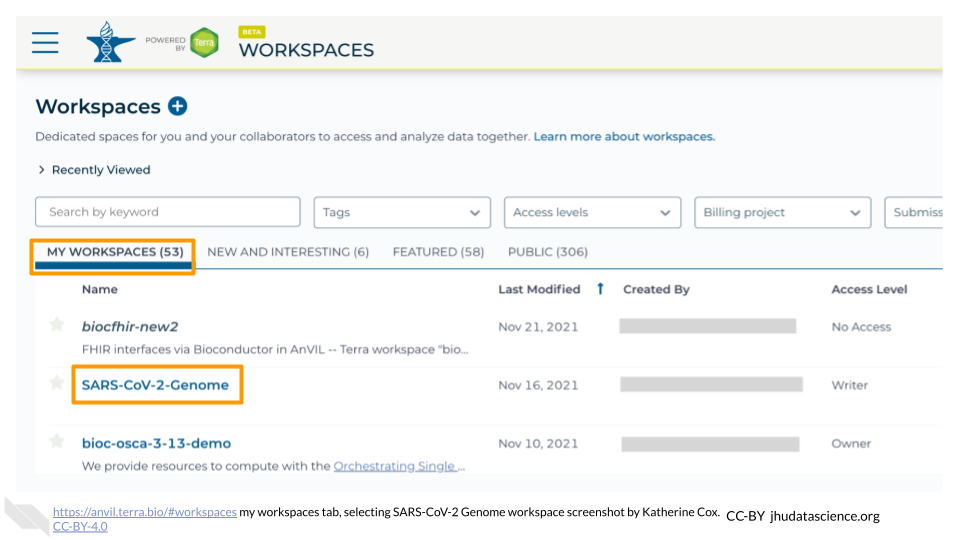Open the Tags filter dropdown
This screenshot has height=540, width=960.
402,212
